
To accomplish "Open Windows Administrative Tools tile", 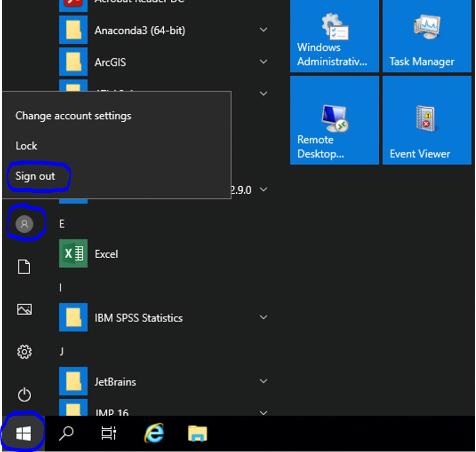I will pyautogui.click(x=334, y=36).
